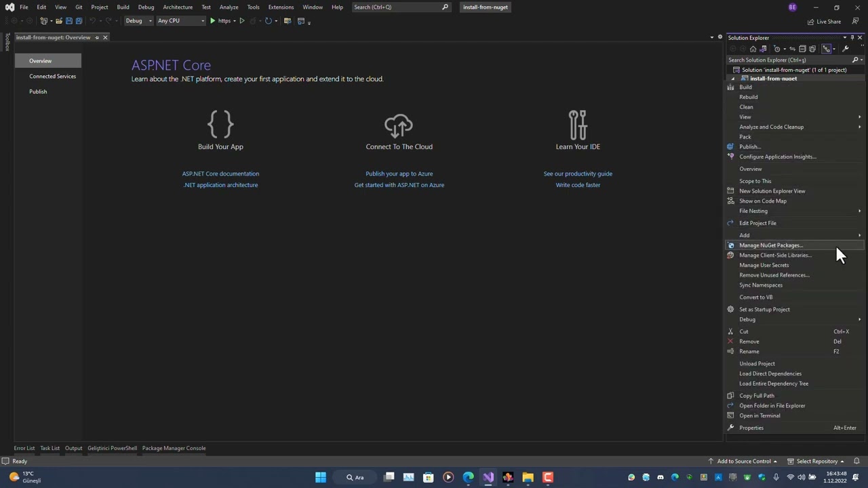
Task: Close the install-from-nuget Overview tab
Action: (x=105, y=37)
